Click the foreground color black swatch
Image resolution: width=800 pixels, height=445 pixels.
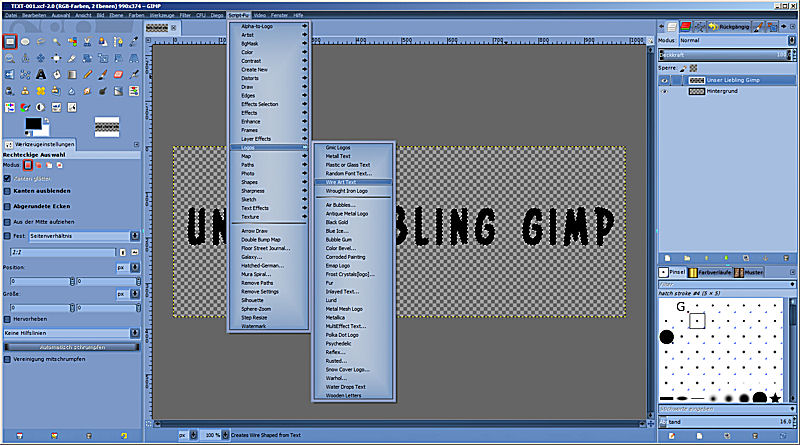(33, 124)
